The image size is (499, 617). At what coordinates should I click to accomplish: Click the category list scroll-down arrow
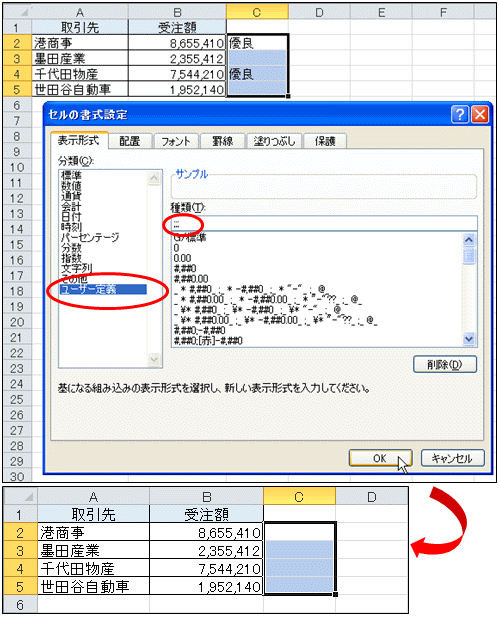pos(154,359)
